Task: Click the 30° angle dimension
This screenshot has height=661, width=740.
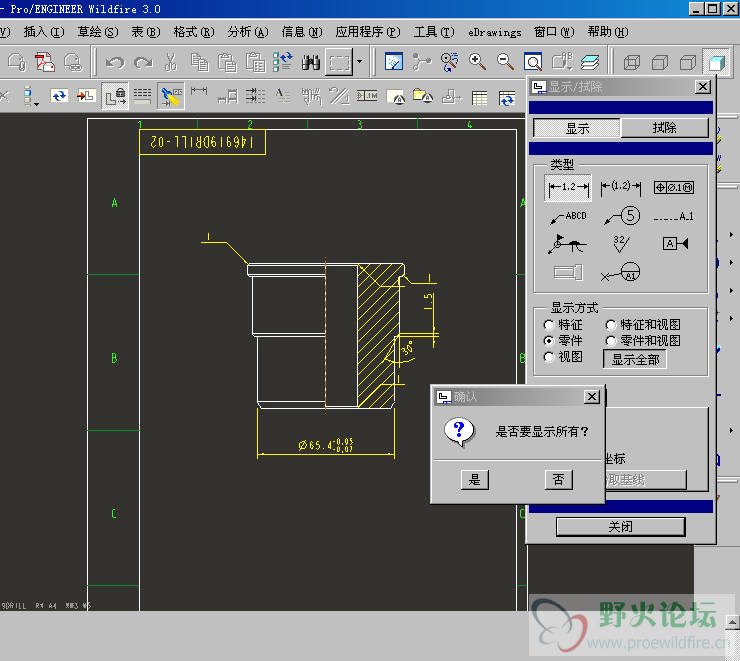Action: pos(406,348)
